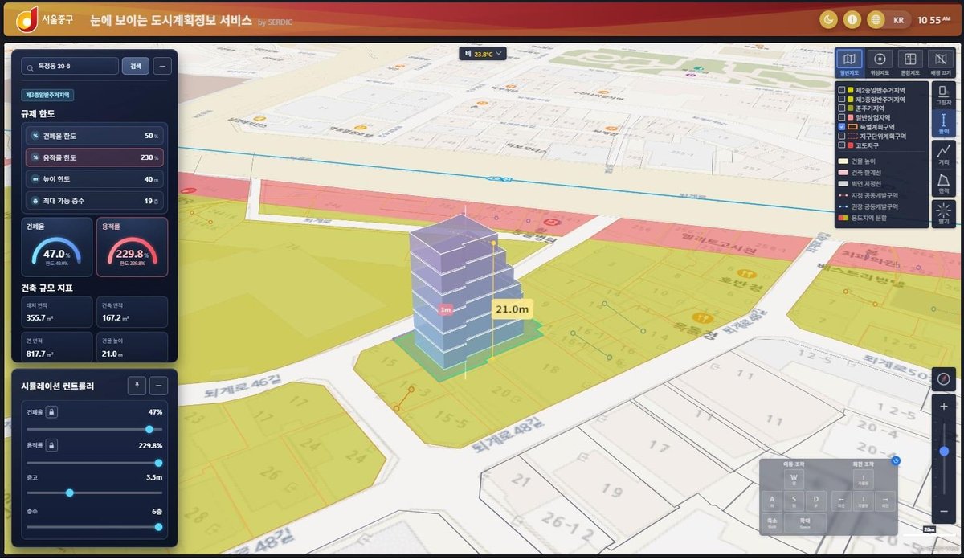
Task: Select the 일반지도 map tab
Action: (x=849, y=61)
